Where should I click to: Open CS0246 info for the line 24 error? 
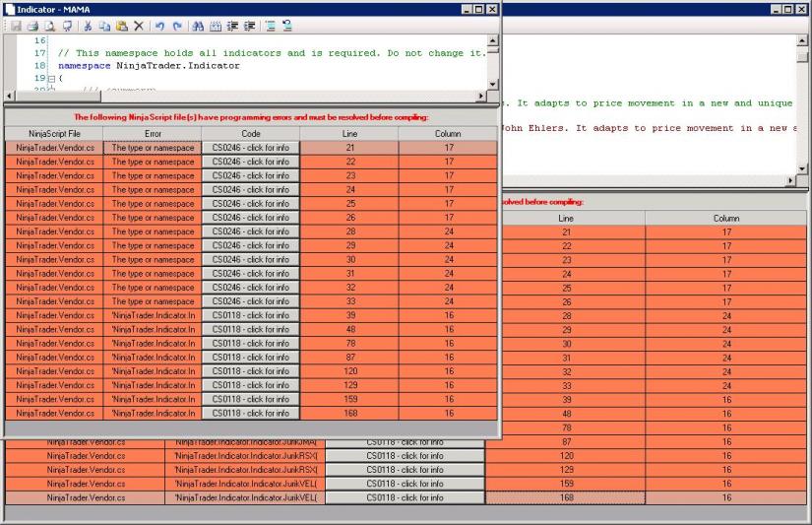[x=251, y=190]
